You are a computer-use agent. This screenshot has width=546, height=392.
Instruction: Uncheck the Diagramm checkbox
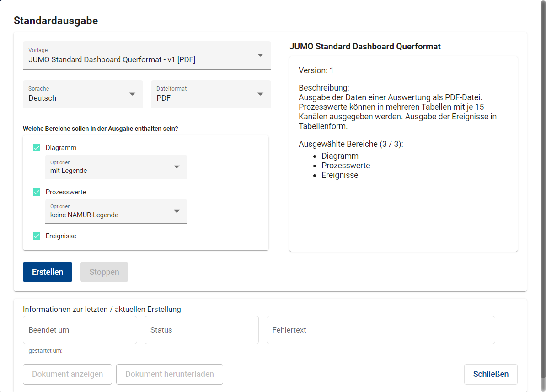coord(37,148)
